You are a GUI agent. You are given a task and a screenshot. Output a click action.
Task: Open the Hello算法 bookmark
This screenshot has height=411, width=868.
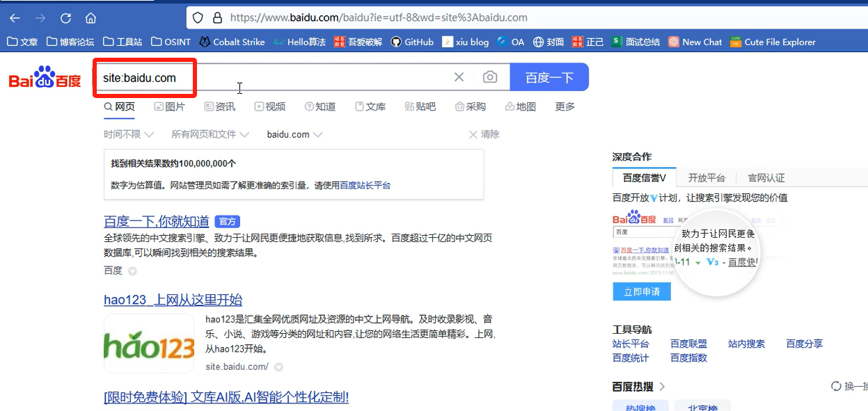[x=299, y=42]
